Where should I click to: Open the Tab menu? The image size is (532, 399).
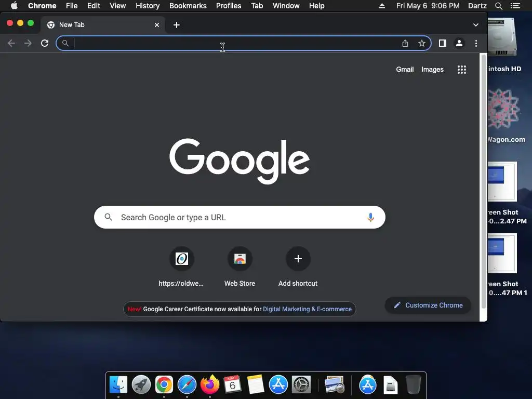tap(257, 6)
